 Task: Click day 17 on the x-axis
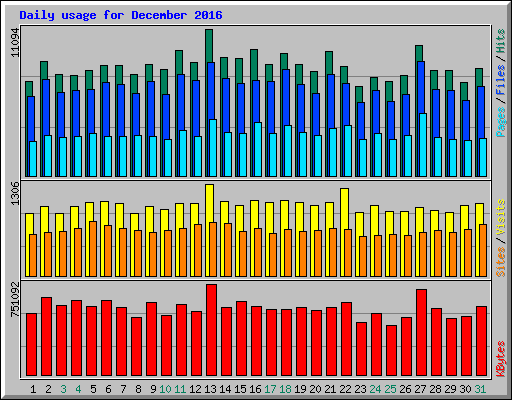[270, 389]
